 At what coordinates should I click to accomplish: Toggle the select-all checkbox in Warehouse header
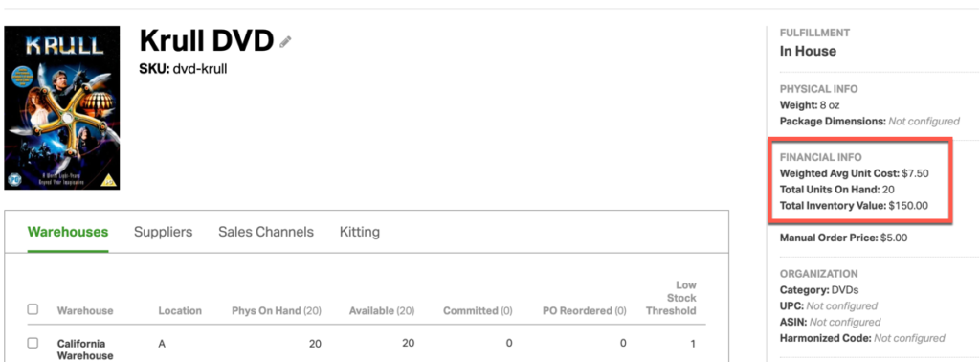(x=33, y=309)
